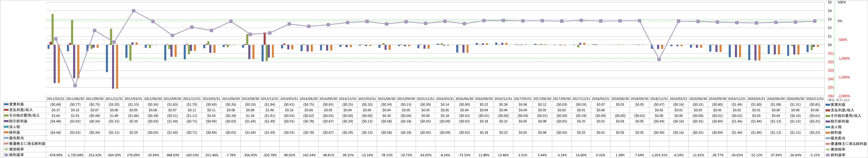The image size is (868, 158).
Task: Click the 支払利息/収入 row label in the table
Action: [21, 110]
